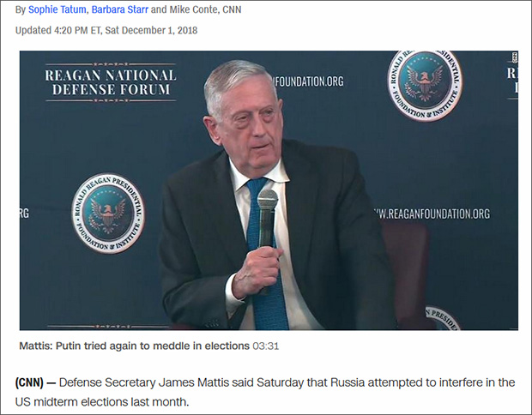Viewport: 532px width, 415px height.
Task: Click the bold (CNN) dateline marker
Action: [29, 382]
